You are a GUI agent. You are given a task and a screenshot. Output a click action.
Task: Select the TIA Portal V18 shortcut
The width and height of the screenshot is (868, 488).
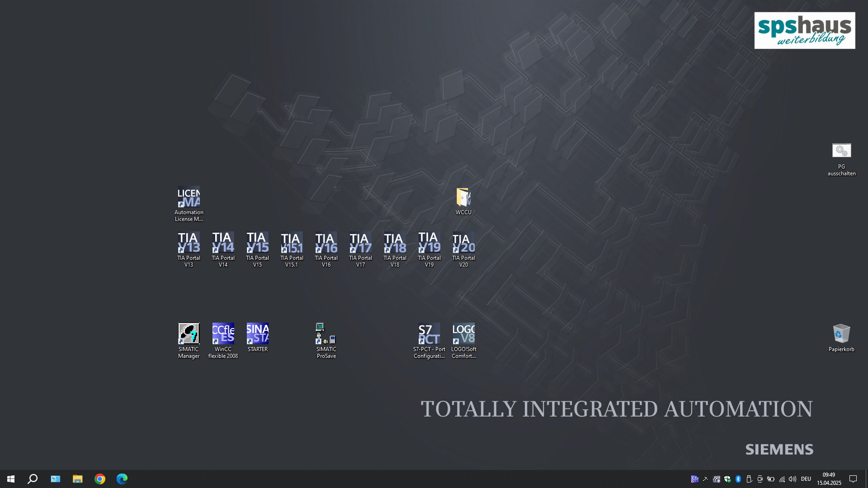click(395, 249)
